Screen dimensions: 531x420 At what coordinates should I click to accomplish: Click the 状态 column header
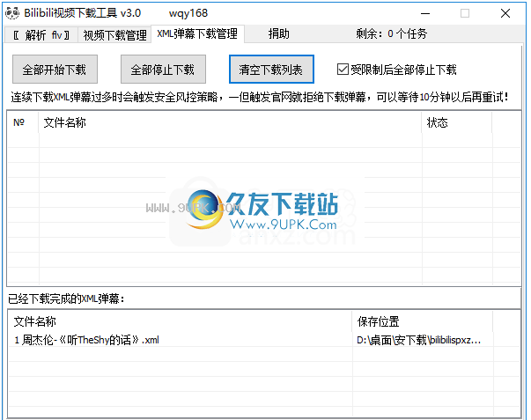457,122
